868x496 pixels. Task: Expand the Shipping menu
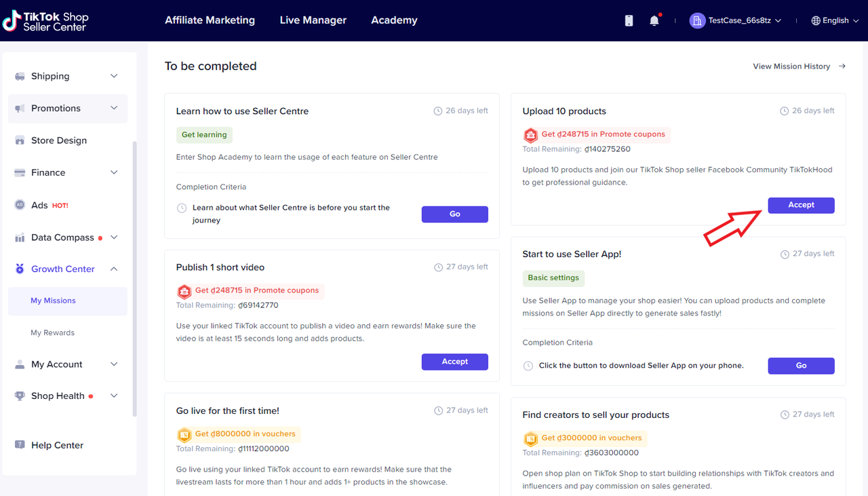[x=114, y=76]
